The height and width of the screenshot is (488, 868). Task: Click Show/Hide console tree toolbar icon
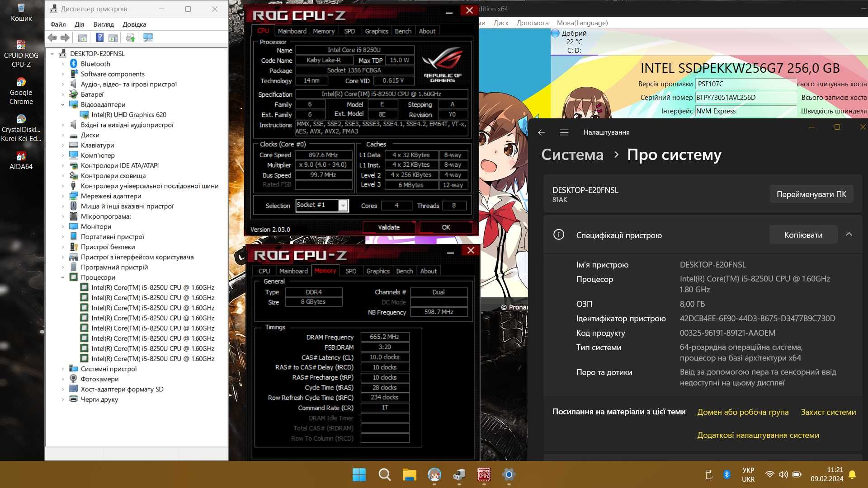[82, 38]
